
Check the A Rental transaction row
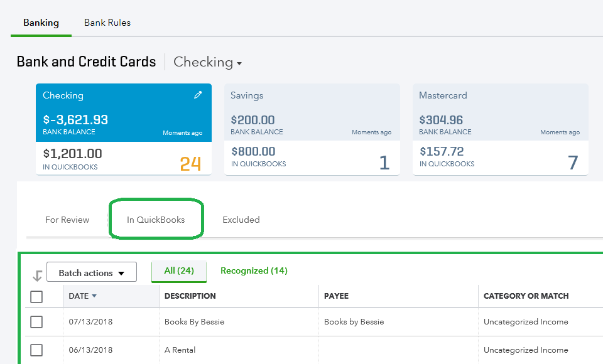36,350
